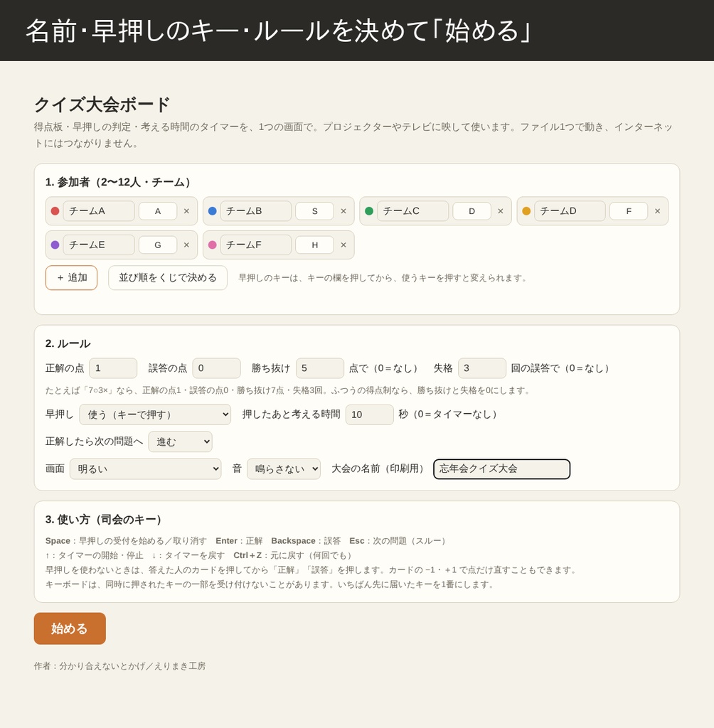This screenshot has height=728, width=714.
Task: Click the 3. 使い方 section heading
Action: coord(105,520)
